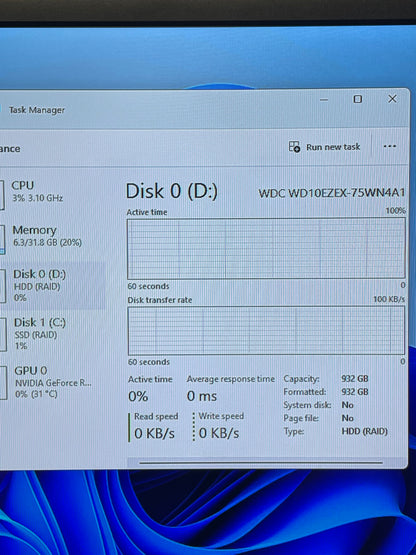Click the GPU 0 mini graph thumbnail

pyautogui.click(x=3, y=383)
